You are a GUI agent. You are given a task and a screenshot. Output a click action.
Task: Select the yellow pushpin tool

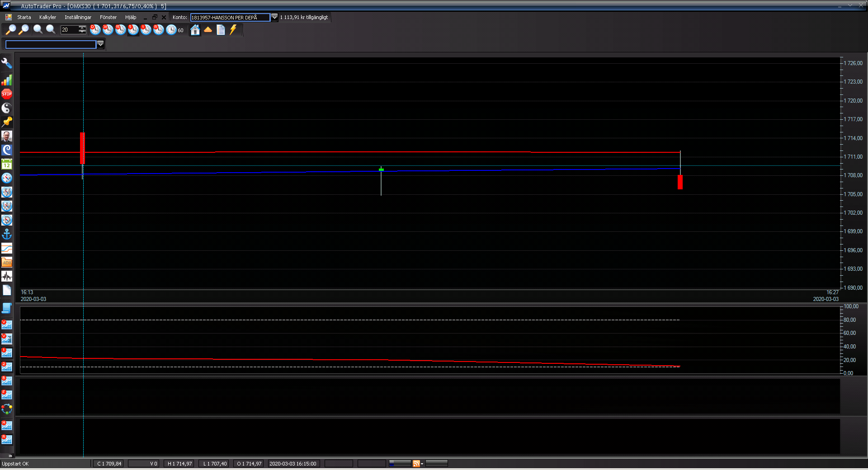click(7, 122)
